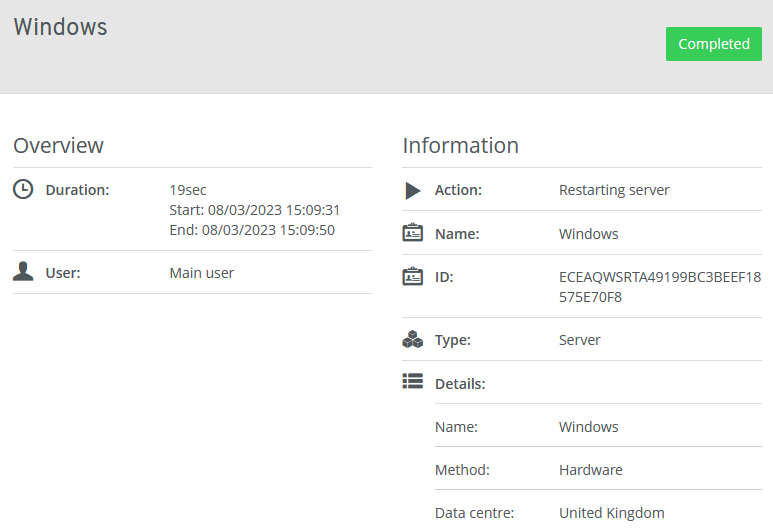Click the green Completed status button
Screen dimensions: 773x529
point(713,44)
